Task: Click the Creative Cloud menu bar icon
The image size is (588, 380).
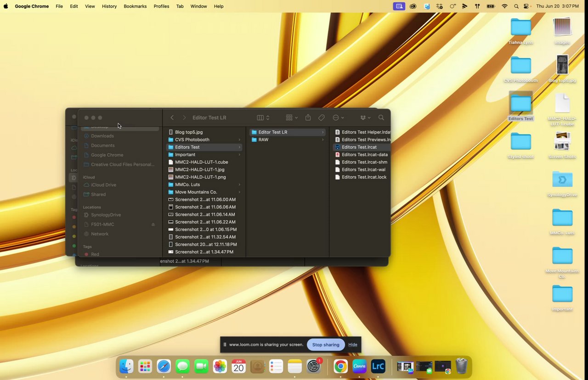Action: pos(413,6)
